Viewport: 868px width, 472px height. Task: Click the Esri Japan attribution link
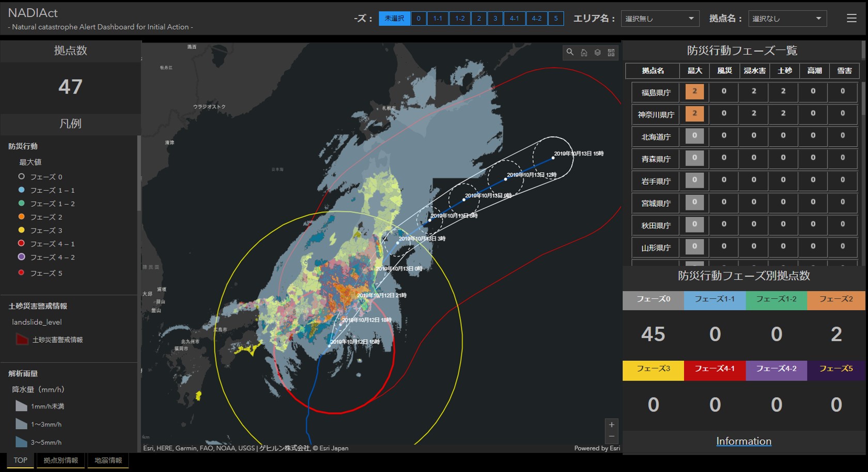(x=333, y=448)
